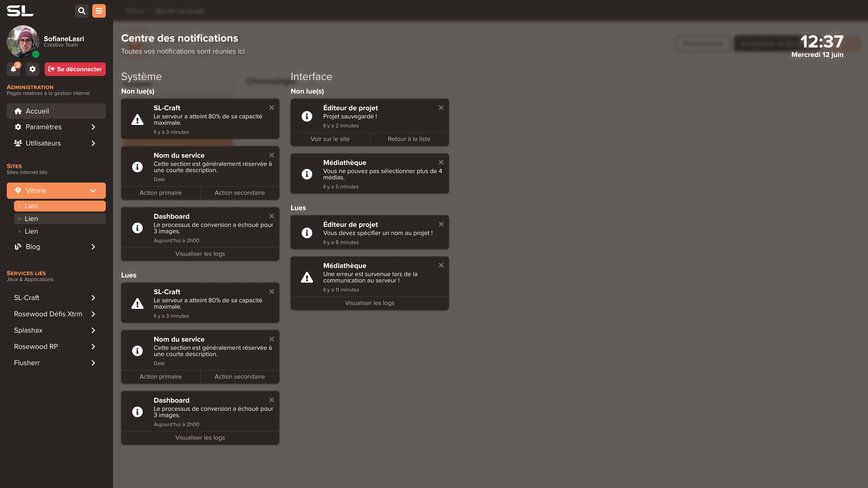This screenshot has width=868, height=488.
Task: Click Visualiser les logs on the Dashboard notification
Action: pyautogui.click(x=200, y=253)
